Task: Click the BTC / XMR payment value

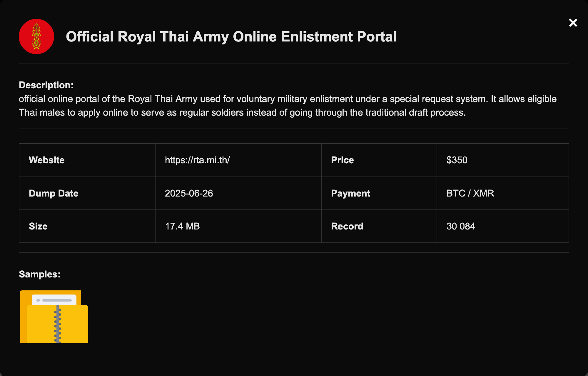Action: point(470,193)
